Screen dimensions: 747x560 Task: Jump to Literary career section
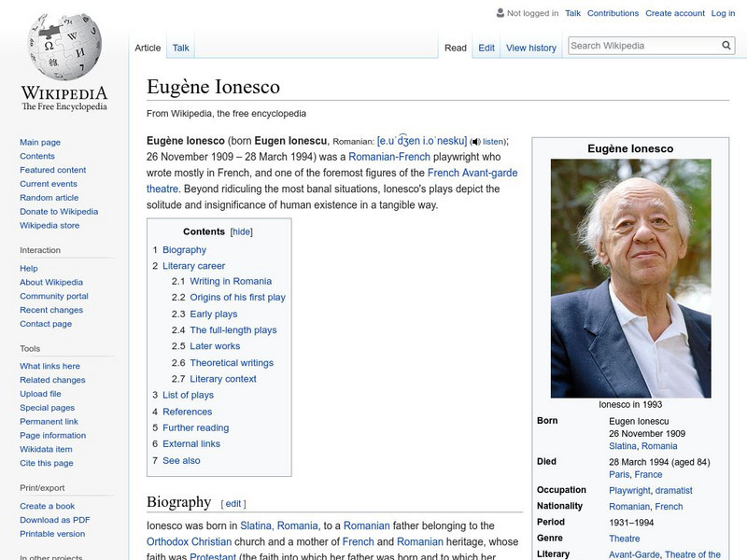click(193, 266)
